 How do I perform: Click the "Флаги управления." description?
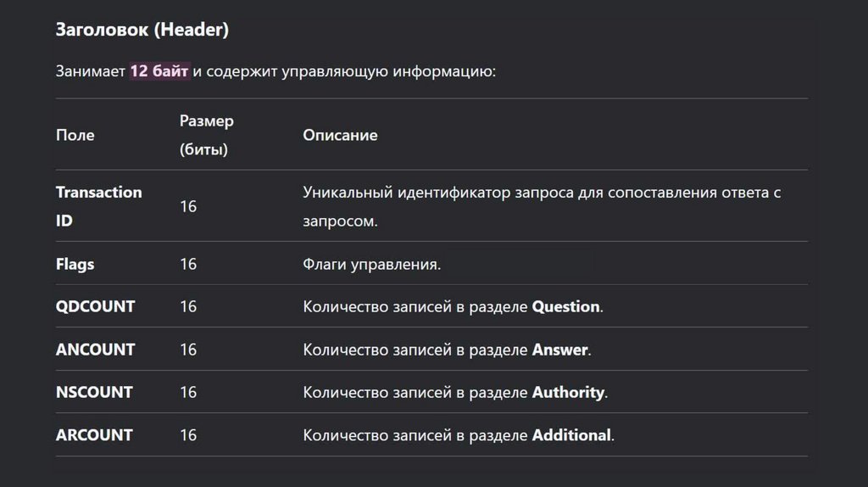pos(371,264)
